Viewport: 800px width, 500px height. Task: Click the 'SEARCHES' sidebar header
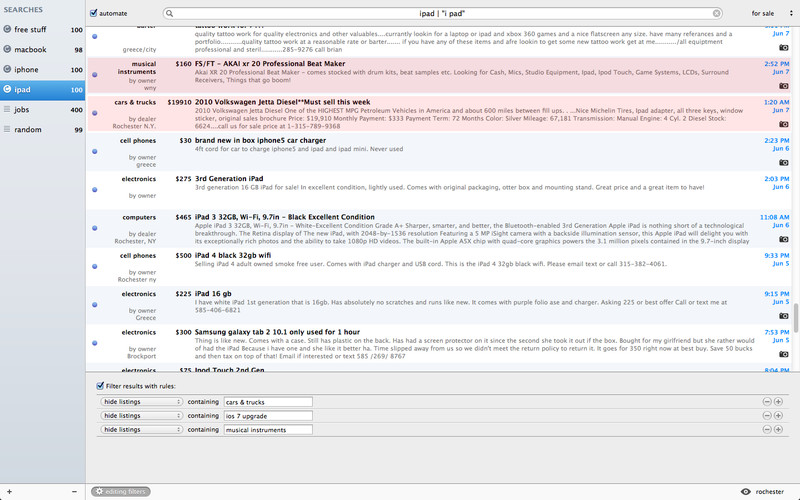tap(23, 10)
